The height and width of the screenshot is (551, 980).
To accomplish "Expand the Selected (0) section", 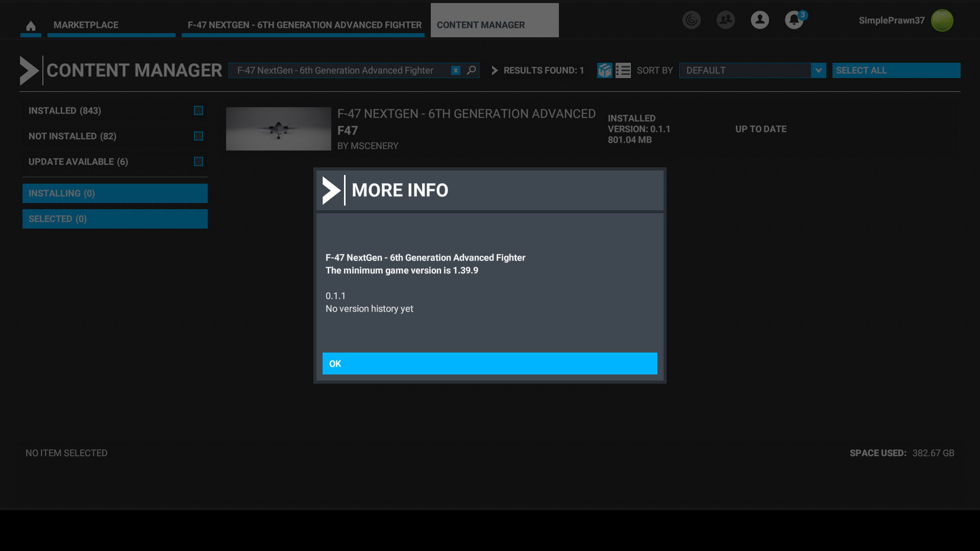I will pos(115,219).
